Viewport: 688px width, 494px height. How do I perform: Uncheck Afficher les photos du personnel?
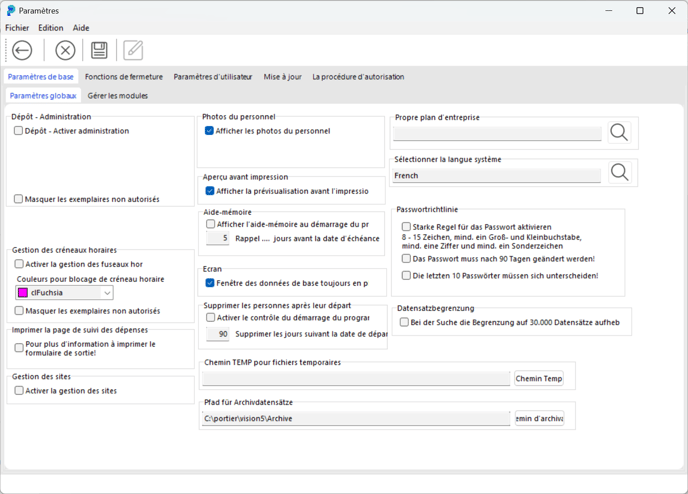pyautogui.click(x=209, y=131)
